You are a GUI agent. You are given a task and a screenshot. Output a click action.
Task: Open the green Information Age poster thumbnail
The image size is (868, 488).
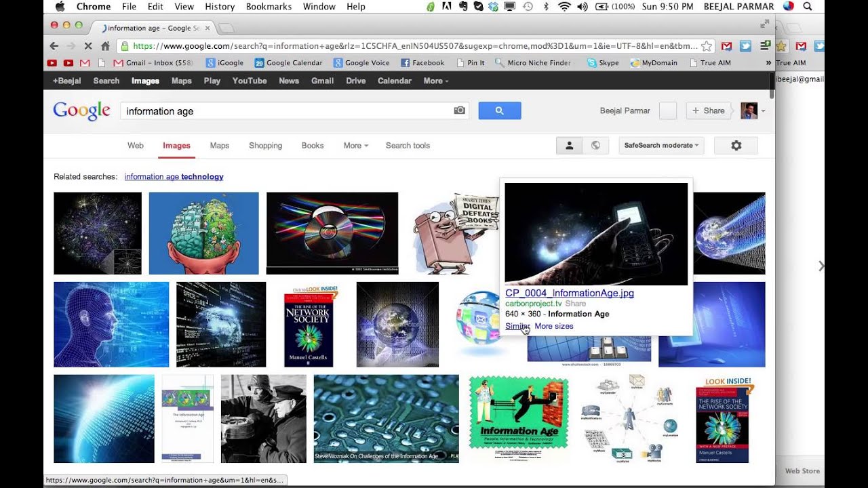[x=518, y=419]
